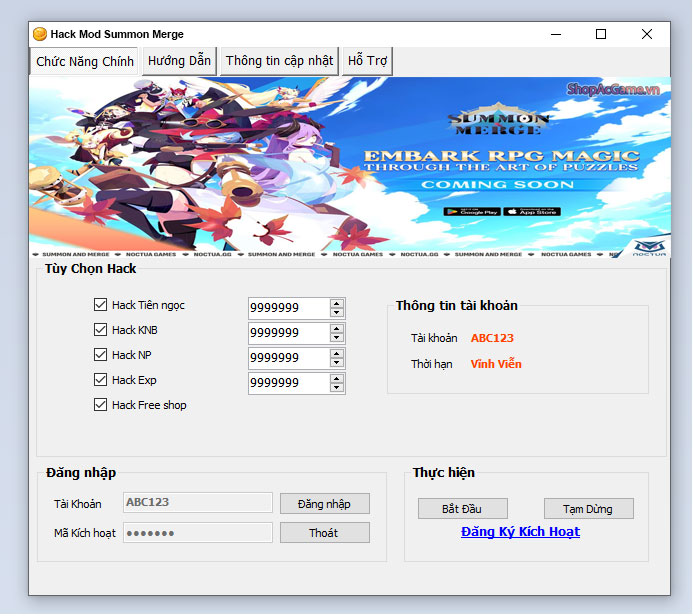Toggle the Hack KNB checkbox
Viewport: 693px width, 616px height.
[x=100, y=330]
